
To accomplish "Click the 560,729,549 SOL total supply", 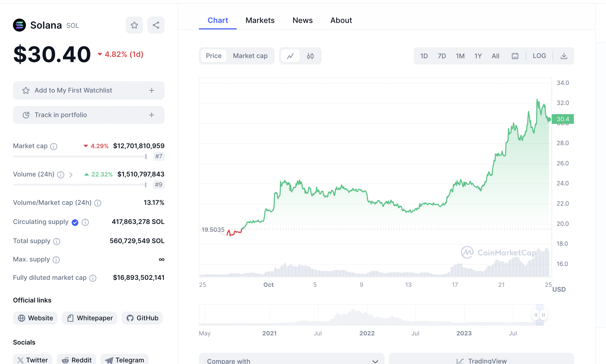I will pos(137,241).
